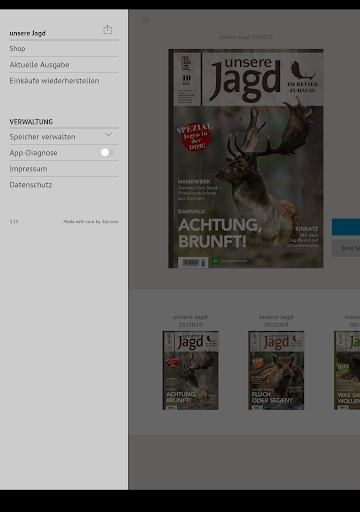Image resolution: width=360 pixels, height=512 pixels.
Task: Open the Speicher verwalten entry
Action: click(x=64, y=137)
